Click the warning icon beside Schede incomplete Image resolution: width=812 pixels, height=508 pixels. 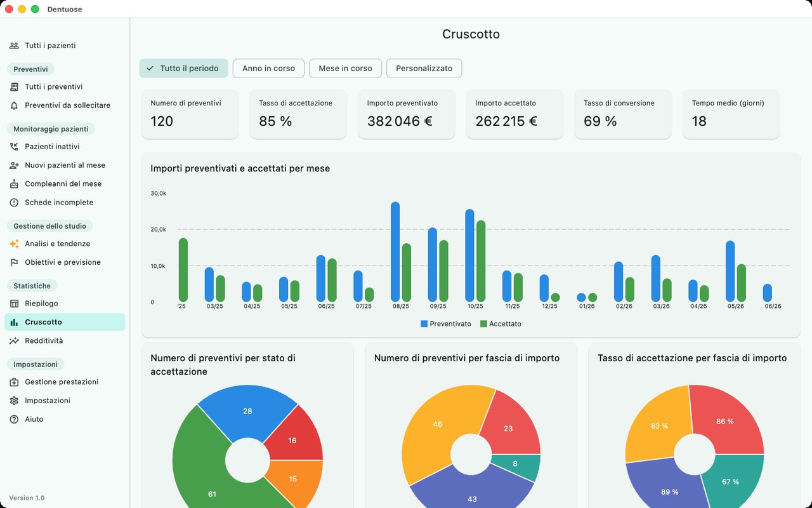(14, 203)
